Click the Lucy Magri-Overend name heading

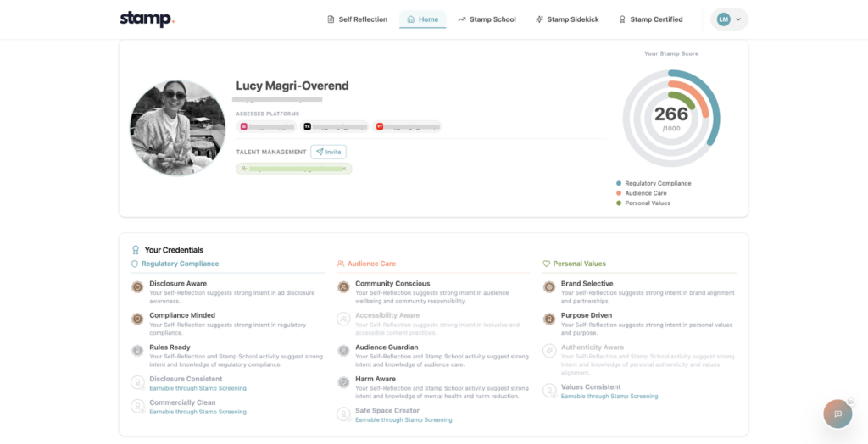[x=292, y=86]
